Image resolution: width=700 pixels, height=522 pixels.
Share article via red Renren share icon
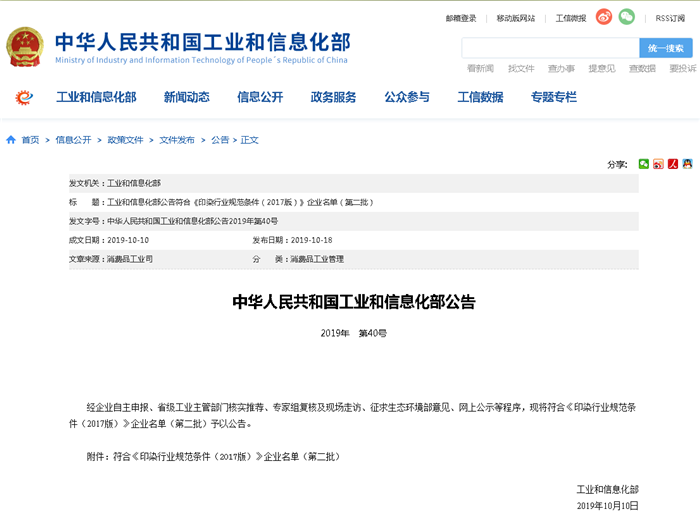click(673, 164)
